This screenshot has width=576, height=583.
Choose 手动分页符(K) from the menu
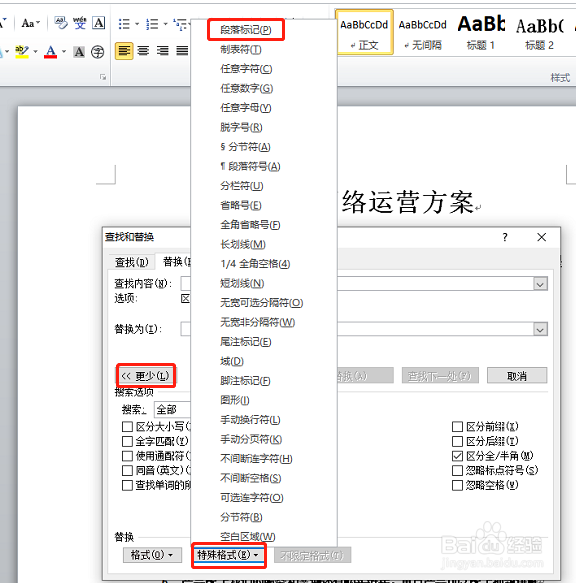pos(251,439)
